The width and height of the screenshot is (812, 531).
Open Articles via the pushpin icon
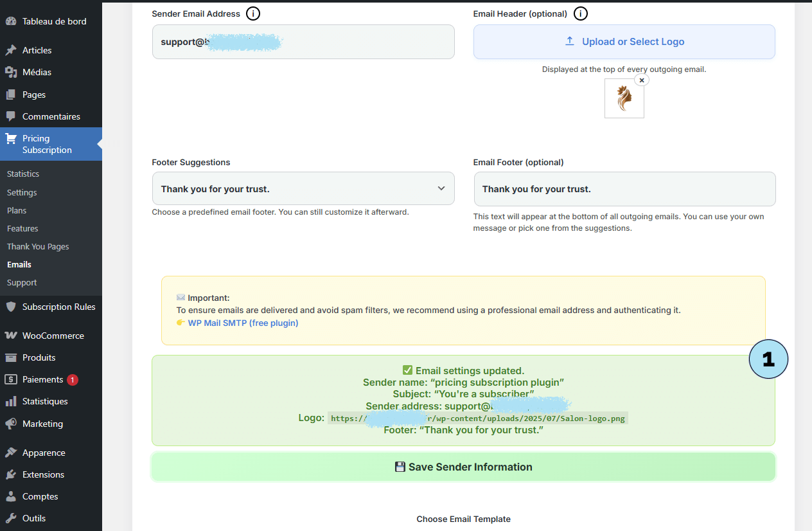point(11,50)
